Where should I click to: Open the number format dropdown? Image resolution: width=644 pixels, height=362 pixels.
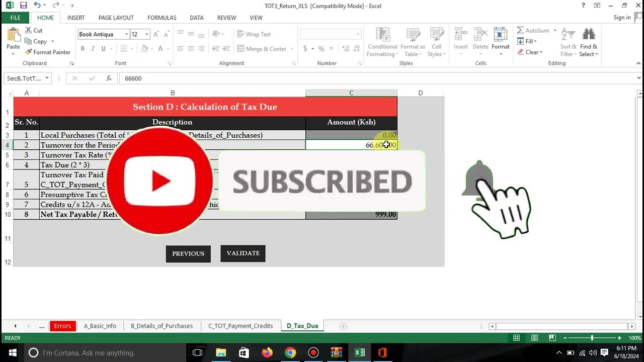(x=358, y=34)
